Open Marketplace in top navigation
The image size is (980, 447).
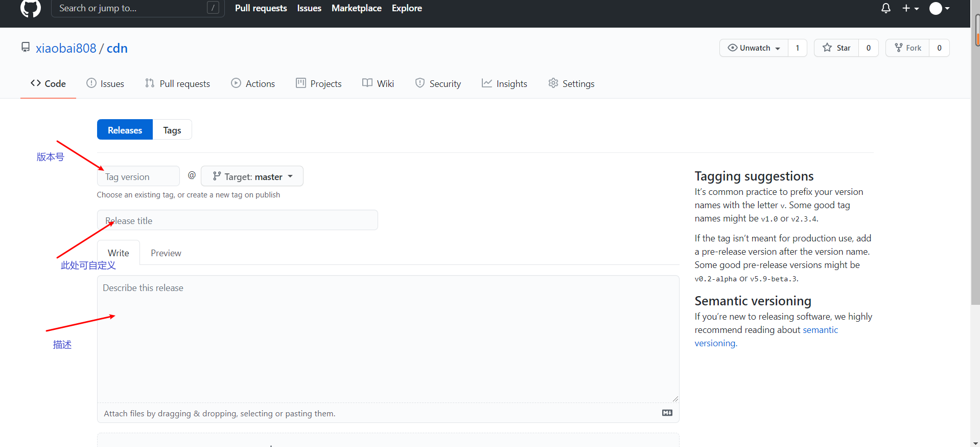point(357,8)
